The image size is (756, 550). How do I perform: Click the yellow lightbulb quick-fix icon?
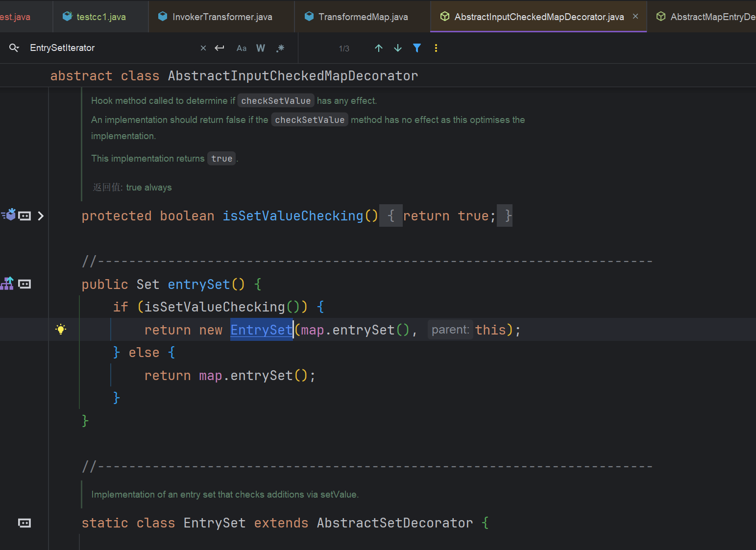(x=61, y=329)
